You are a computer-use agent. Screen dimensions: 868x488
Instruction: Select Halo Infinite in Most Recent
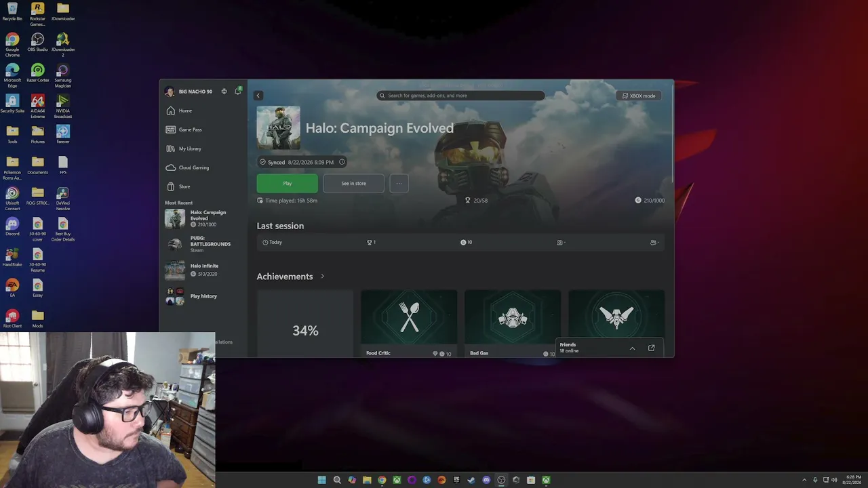click(203, 270)
